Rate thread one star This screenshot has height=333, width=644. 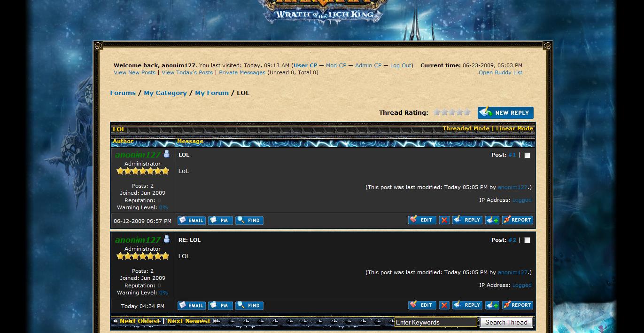click(437, 112)
